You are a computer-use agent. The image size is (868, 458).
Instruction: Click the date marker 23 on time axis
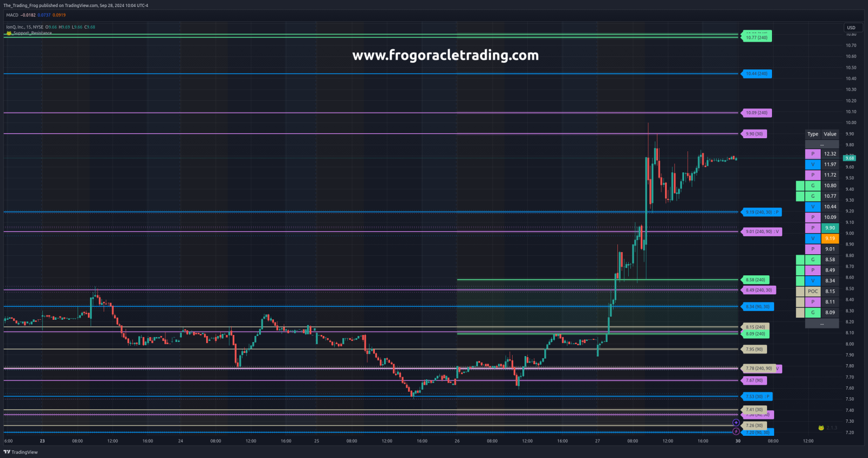(x=42, y=441)
